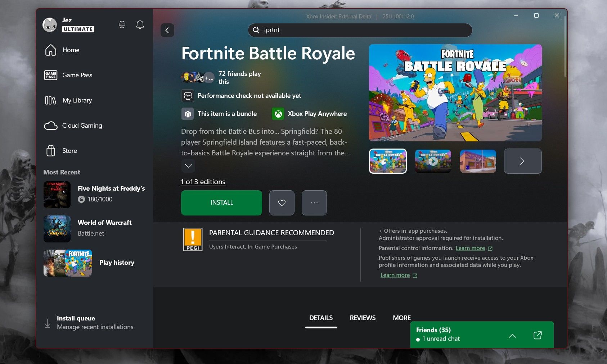Open My Library
Screen dimensions: 607x364
(77, 100)
